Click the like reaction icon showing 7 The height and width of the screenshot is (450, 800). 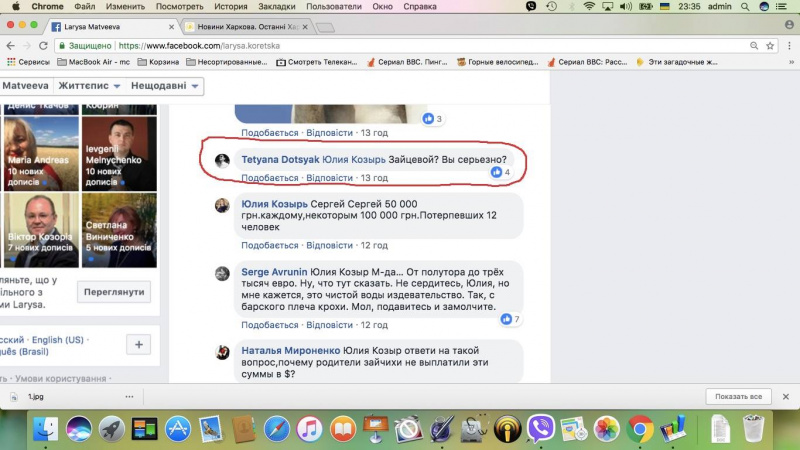(x=507, y=319)
